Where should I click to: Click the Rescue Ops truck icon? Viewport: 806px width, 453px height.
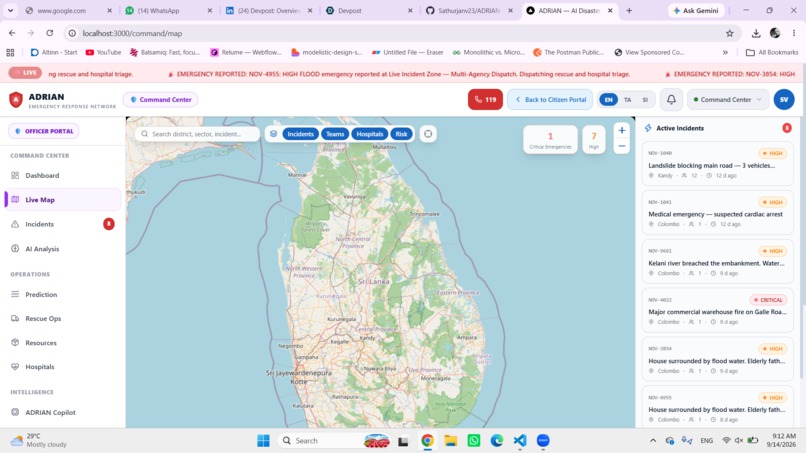click(x=15, y=318)
